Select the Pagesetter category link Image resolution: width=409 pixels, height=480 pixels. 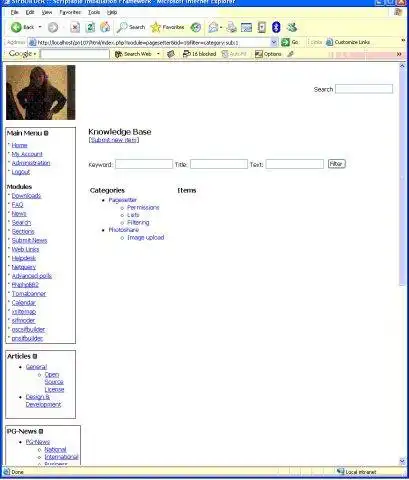coord(123,200)
